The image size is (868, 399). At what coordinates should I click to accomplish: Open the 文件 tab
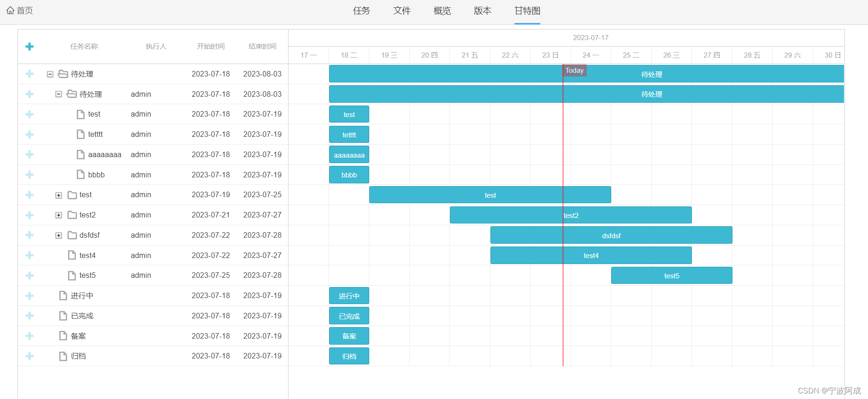pos(402,11)
